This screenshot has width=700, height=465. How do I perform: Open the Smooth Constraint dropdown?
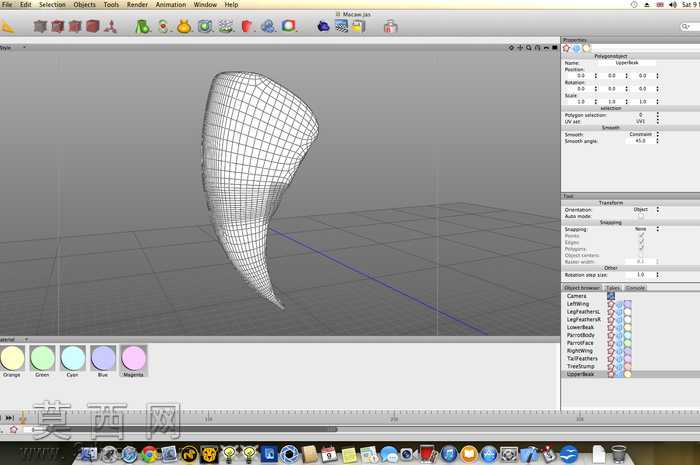pos(642,134)
